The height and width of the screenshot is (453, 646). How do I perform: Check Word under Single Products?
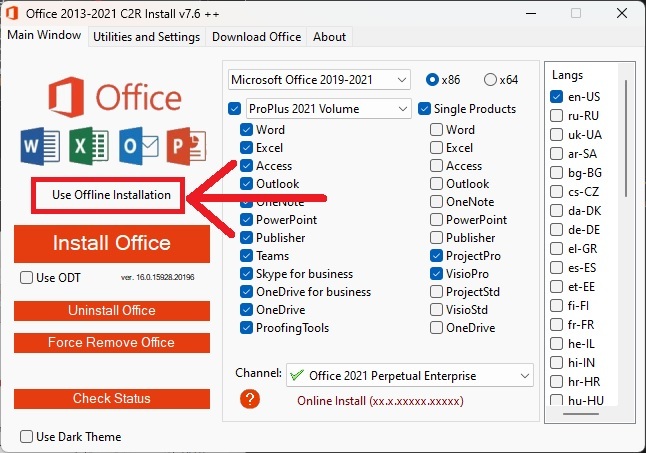436,130
